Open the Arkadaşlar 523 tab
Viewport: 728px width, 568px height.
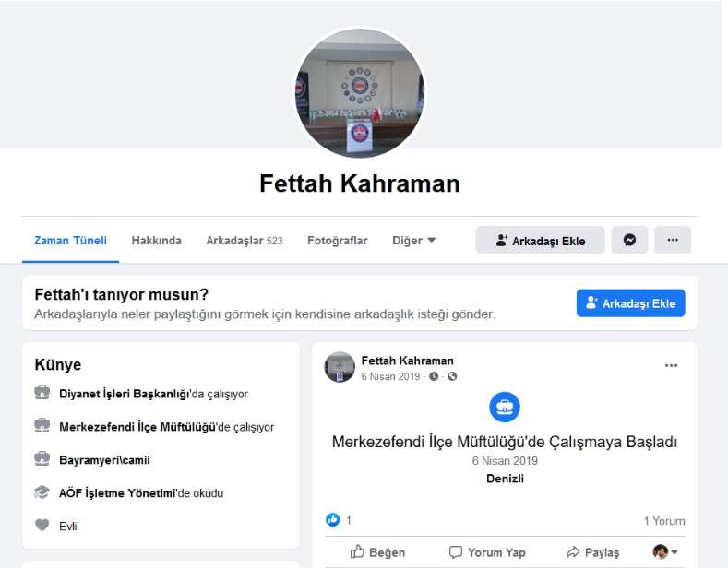244,241
